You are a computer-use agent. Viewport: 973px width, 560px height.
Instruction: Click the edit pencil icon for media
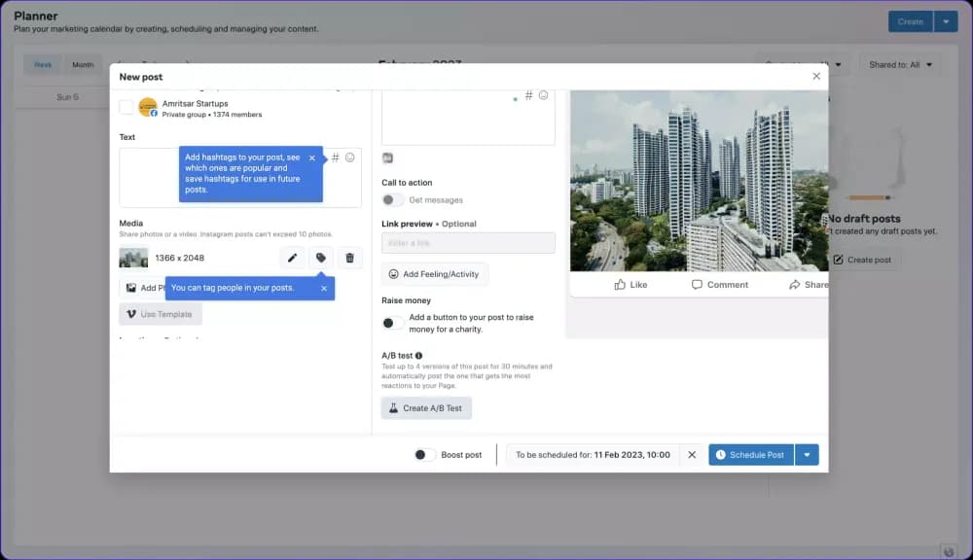(x=292, y=258)
